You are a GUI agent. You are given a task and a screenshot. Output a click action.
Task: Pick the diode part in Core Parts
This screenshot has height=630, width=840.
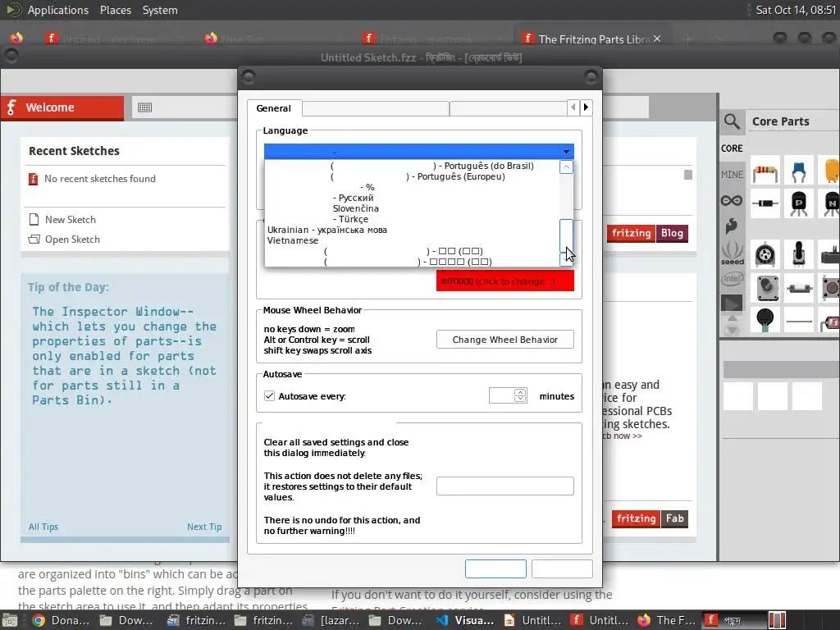tap(765, 203)
